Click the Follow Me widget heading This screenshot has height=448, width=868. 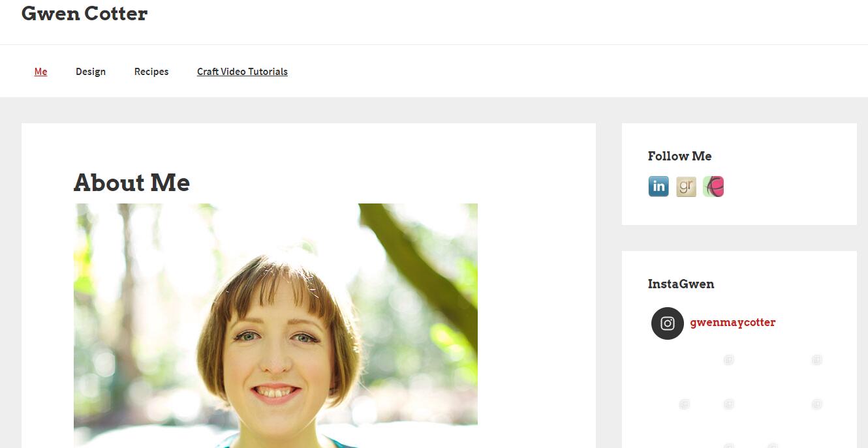tap(679, 156)
